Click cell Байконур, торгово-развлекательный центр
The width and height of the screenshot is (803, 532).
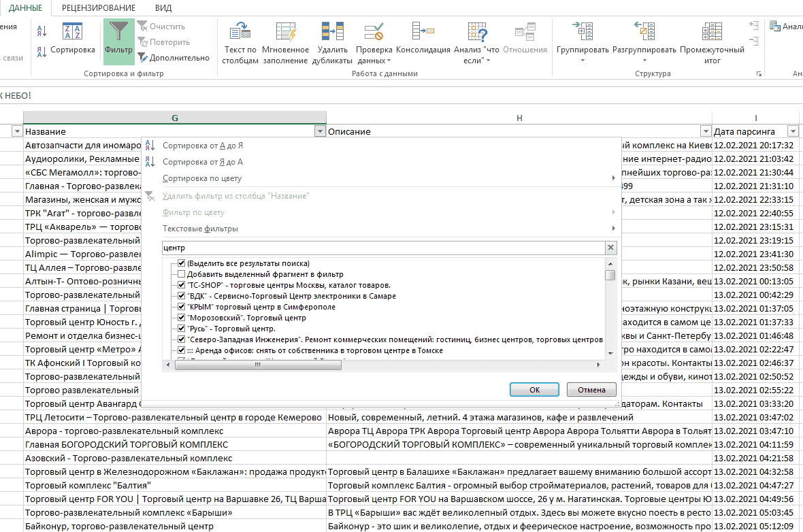(175, 526)
